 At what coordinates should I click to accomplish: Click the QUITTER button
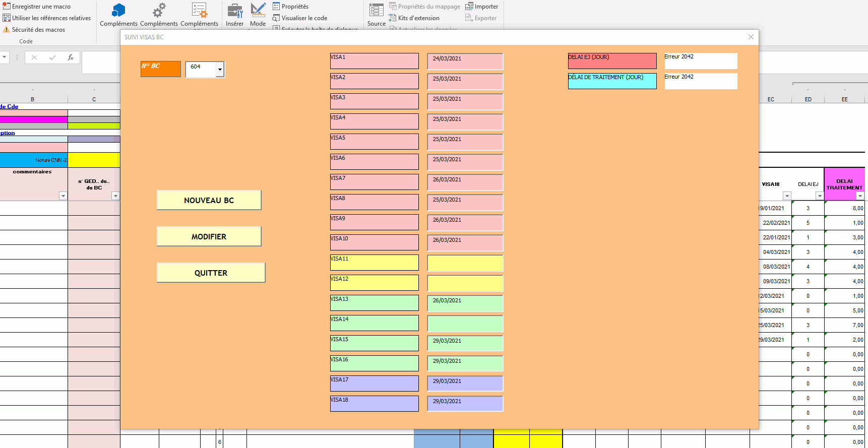coord(211,273)
